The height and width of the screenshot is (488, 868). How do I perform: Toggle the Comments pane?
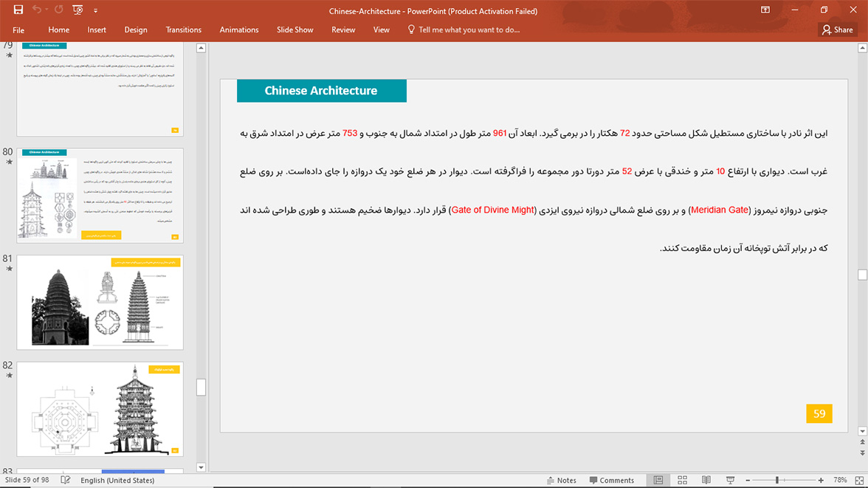(x=612, y=480)
